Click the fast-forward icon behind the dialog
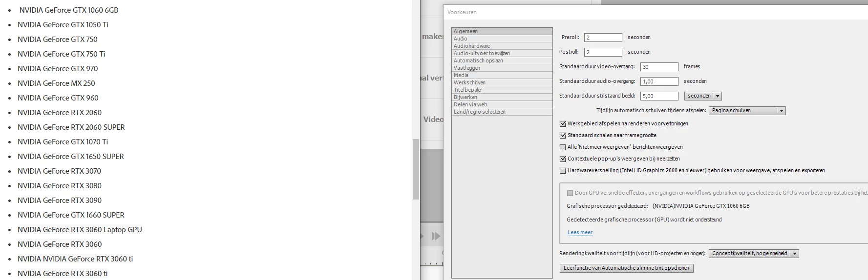This screenshot has height=280, width=868. (436, 237)
